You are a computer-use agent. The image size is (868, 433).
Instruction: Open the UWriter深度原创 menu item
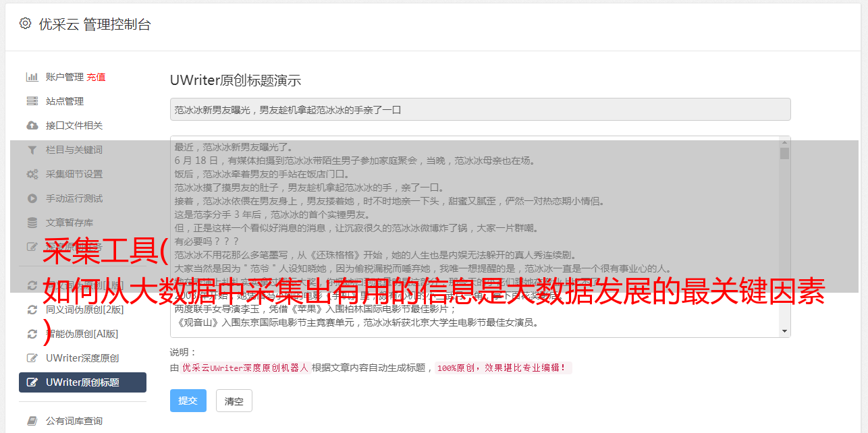tap(82, 358)
